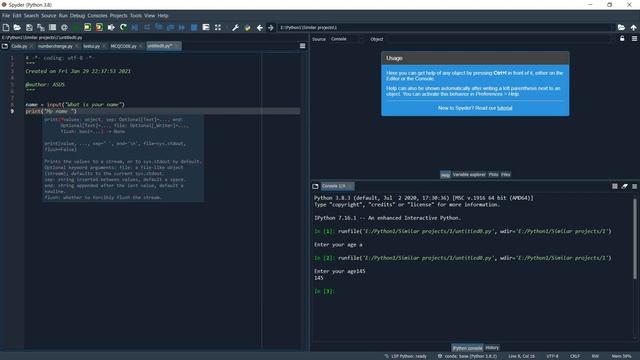
Task: Run current cell and advance icon
Action: [99, 27]
